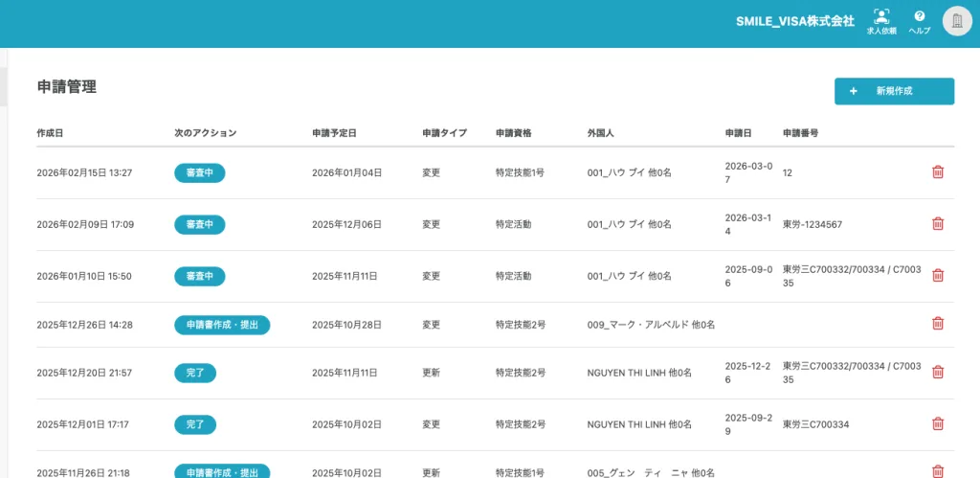Click the 次のアクション column header
This screenshot has width=980, height=478.
pyautogui.click(x=205, y=132)
